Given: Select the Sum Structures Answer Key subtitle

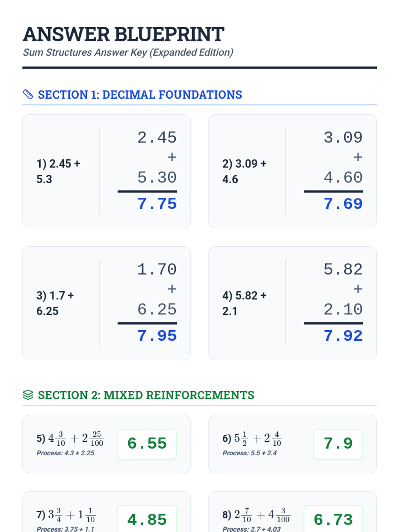Looking at the screenshot, I should [128, 52].
